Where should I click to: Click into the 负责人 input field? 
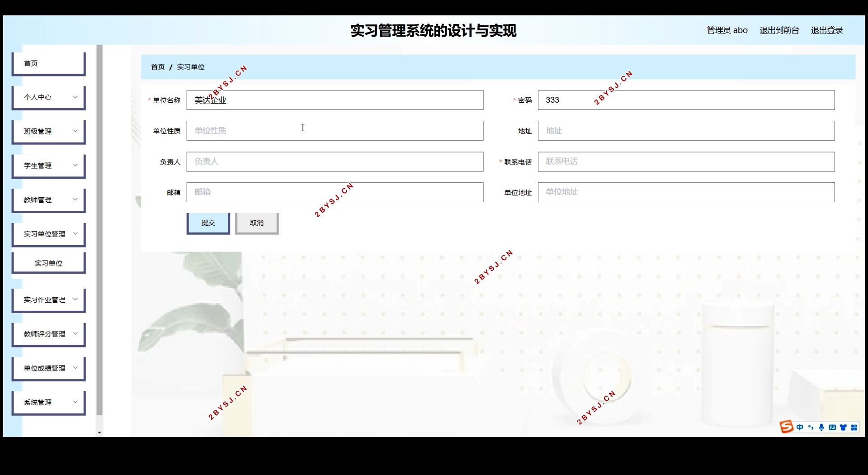335,161
